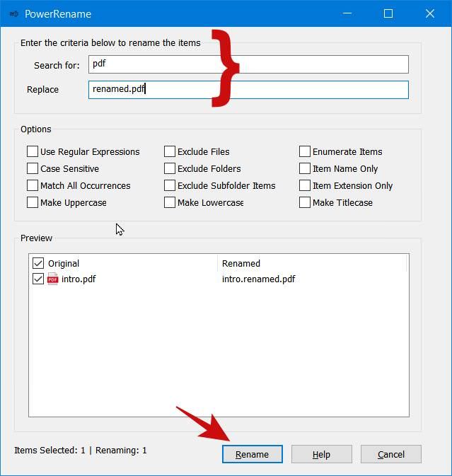Click the PDF file icon beside intro.pdf
Viewport: 452px width, 476px height.
52,279
